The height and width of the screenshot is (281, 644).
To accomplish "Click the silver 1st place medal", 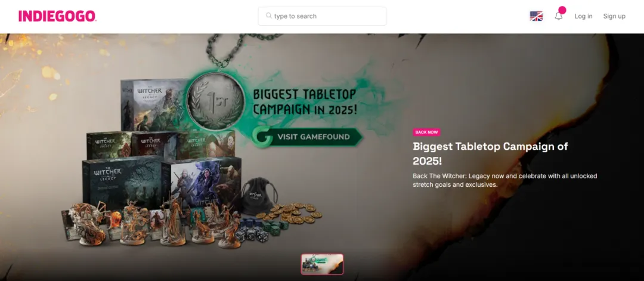I will (215, 101).
